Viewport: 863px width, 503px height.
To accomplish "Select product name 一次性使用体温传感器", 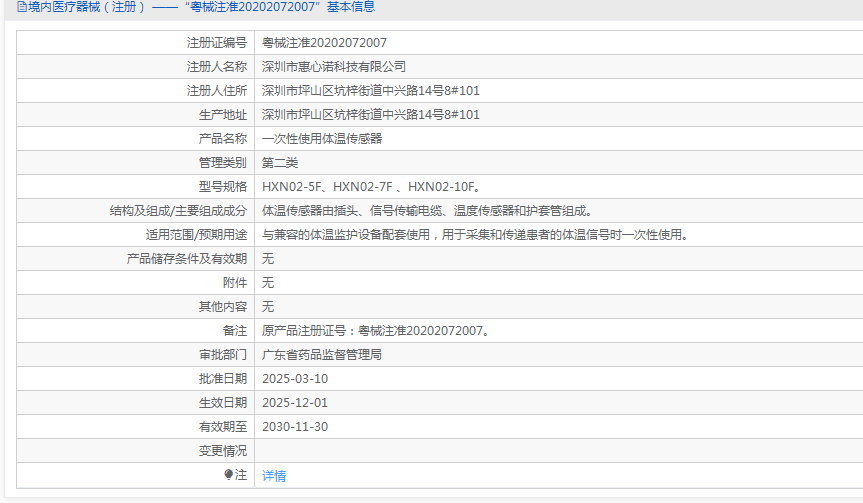I will click(x=322, y=139).
